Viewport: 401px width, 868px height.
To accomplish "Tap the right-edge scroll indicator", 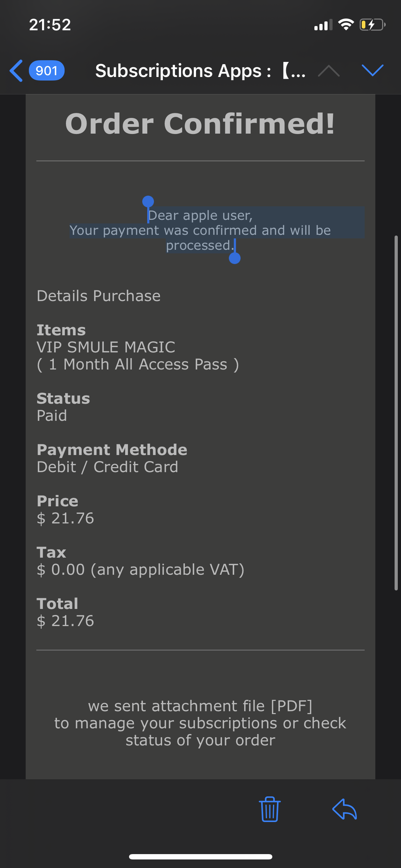I will tap(396, 413).
